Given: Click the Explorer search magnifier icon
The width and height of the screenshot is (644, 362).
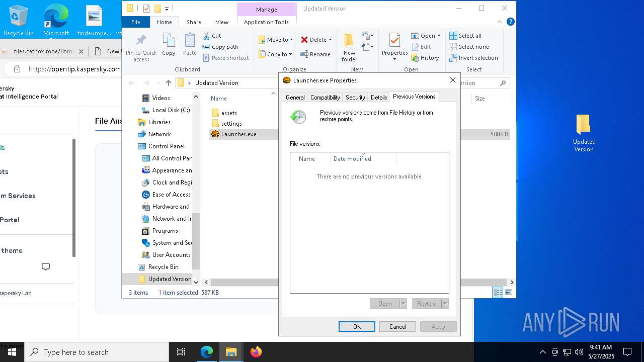Looking at the screenshot, I should 503,83.
